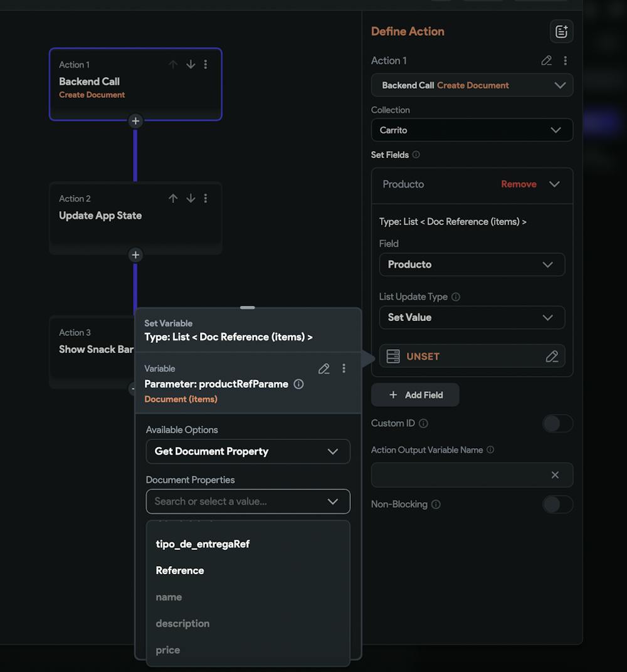The height and width of the screenshot is (672, 627).
Task: Open the Collection dropdown showing Carrito
Action: [x=472, y=130]
